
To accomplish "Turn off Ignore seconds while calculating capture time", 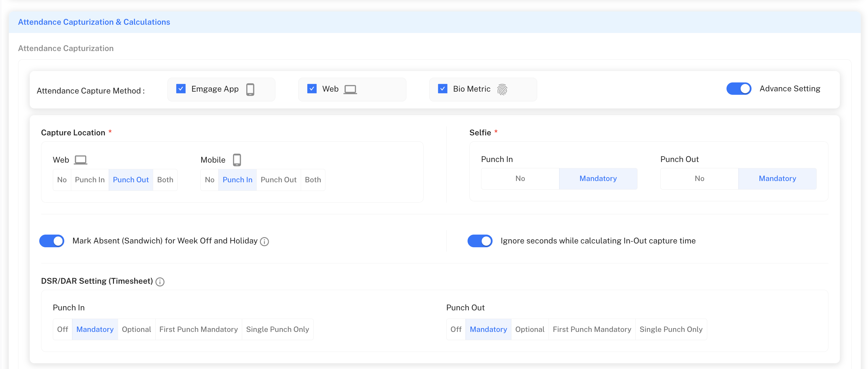I will [x=480, y=241].
